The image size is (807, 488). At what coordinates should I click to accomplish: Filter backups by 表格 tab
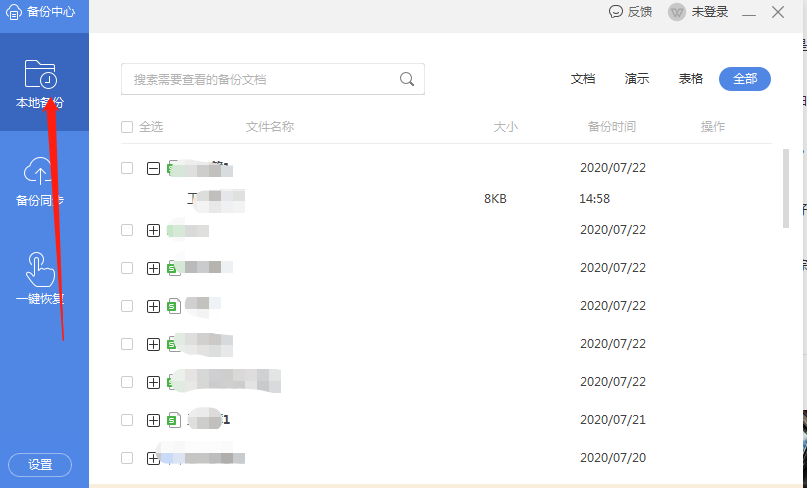691,79
